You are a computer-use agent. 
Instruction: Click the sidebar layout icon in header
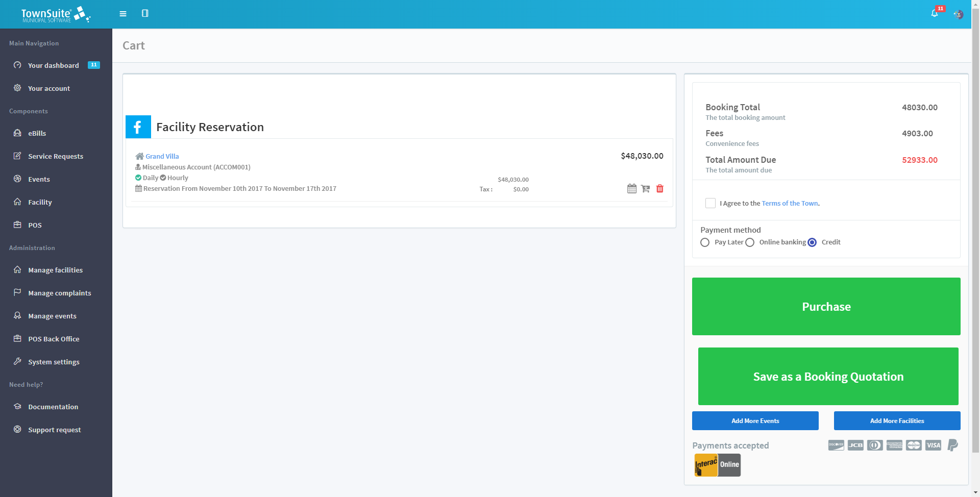tap(145, 14)
